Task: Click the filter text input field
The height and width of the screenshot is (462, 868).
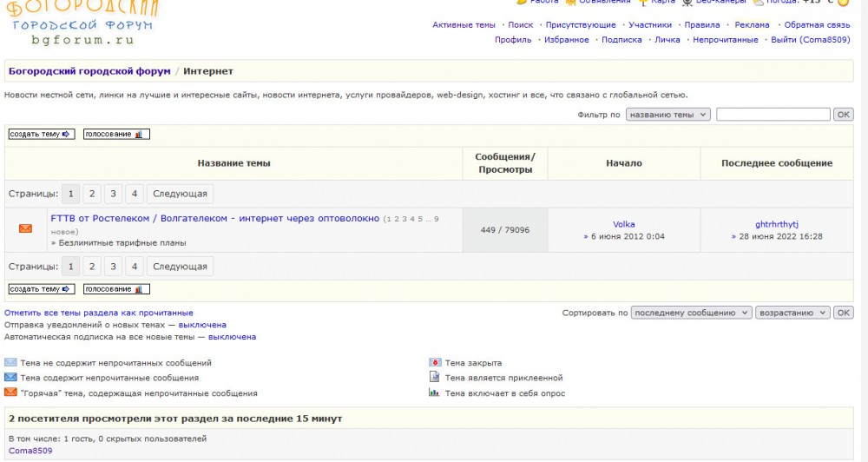Action: [x=773, y=115]
